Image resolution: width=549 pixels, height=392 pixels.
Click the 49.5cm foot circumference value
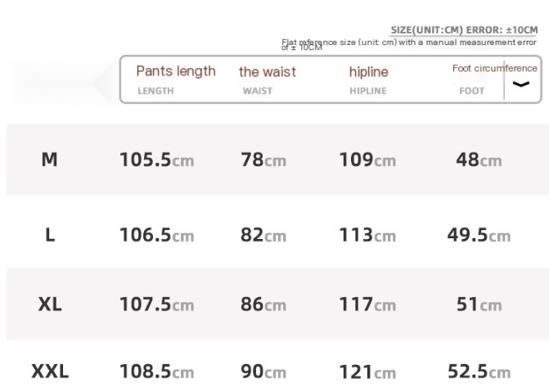pos(479,236)
